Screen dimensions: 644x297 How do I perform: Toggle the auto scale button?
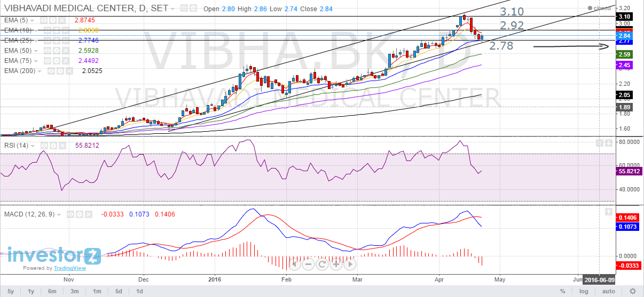pyautogui.click(x=608, y=291)
